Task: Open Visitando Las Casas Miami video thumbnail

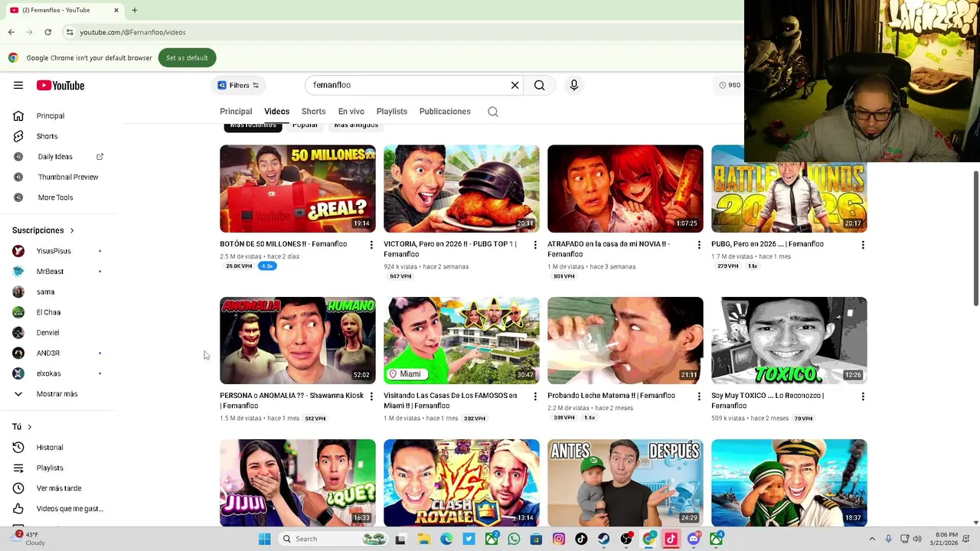Action: click(x=462, y=341)
